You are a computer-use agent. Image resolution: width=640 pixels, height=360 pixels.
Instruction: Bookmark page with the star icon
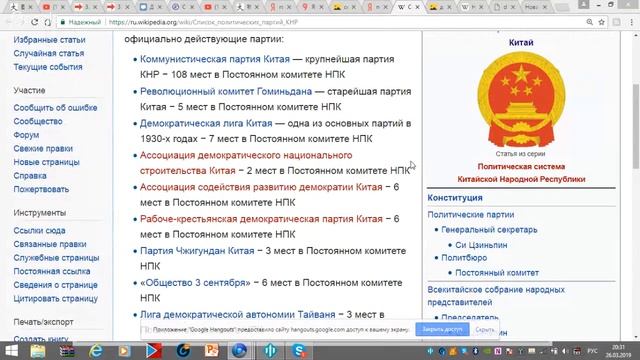click(x=601, y=22)
